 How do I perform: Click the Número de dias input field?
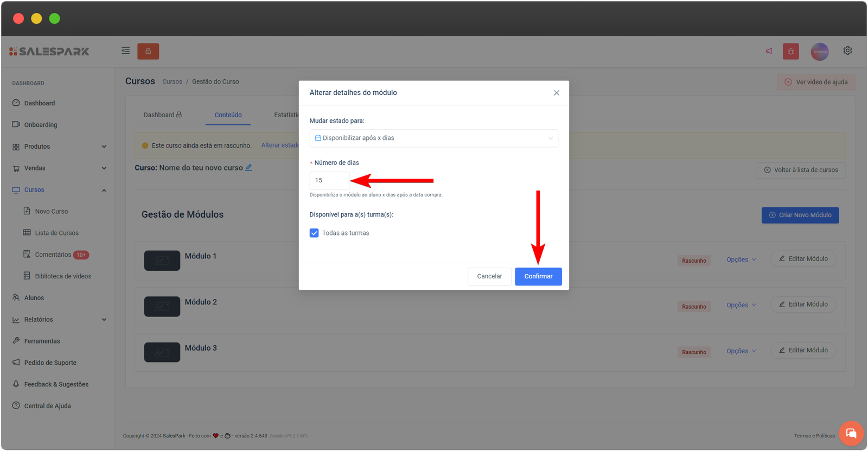click(x=329, y=180)
